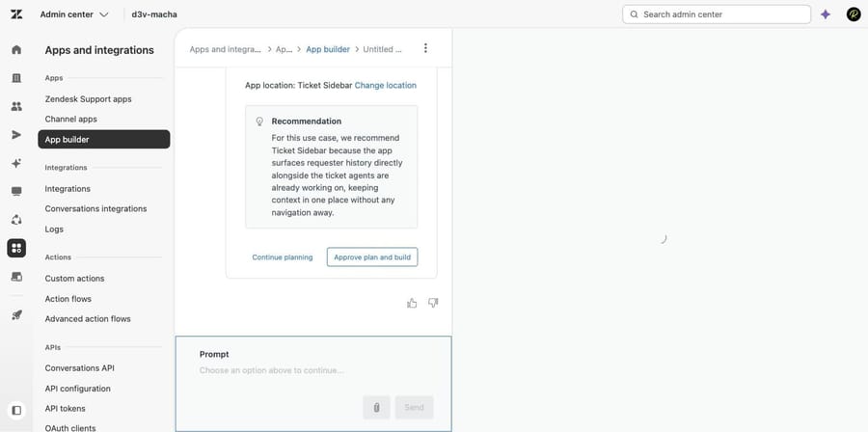Click the Zendesk logo icon
Viewport: 868px width, 432px height.
point(16,14)
